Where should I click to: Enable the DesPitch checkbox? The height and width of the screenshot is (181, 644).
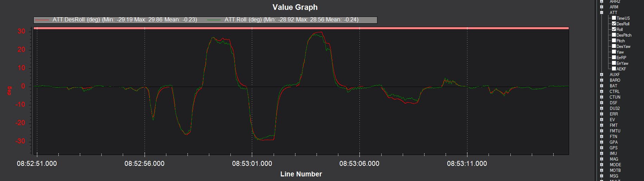click(614, 35)
